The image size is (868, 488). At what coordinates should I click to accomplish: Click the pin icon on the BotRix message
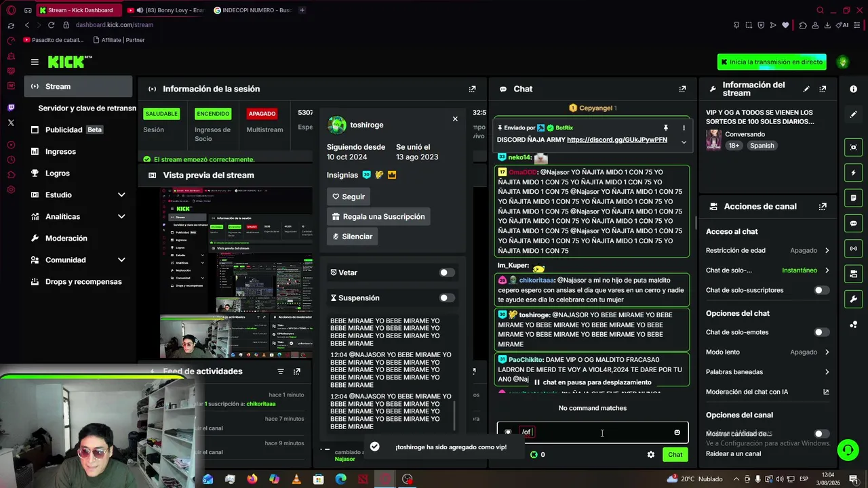tap(665, 127)
